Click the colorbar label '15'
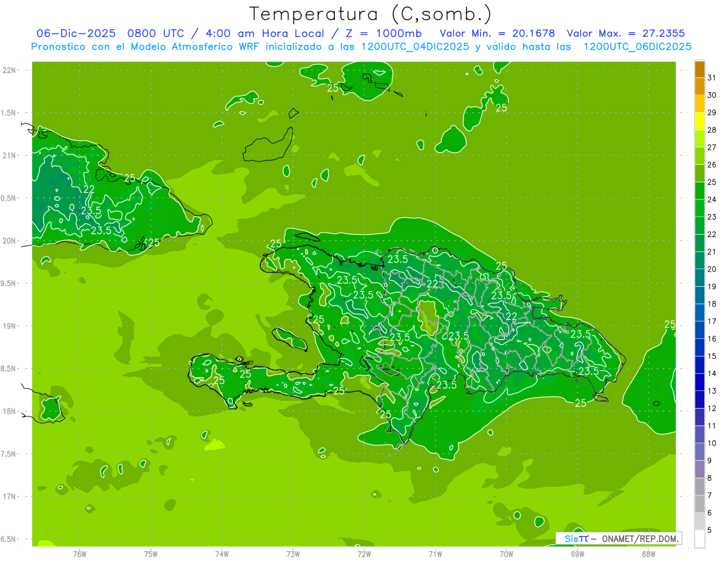This screenshot has width=728, height=562. pos(712,356)
